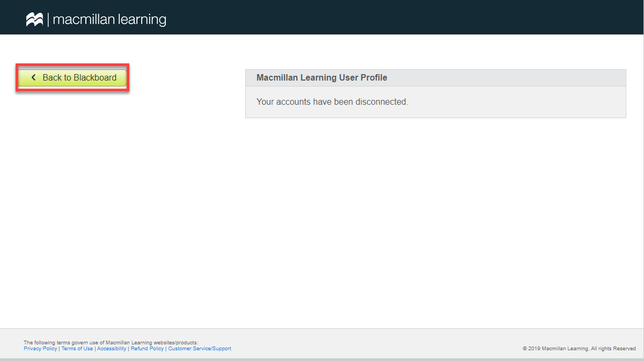
Task: Select the Macmillan Learning User Profile header
Action: [321, 77]
